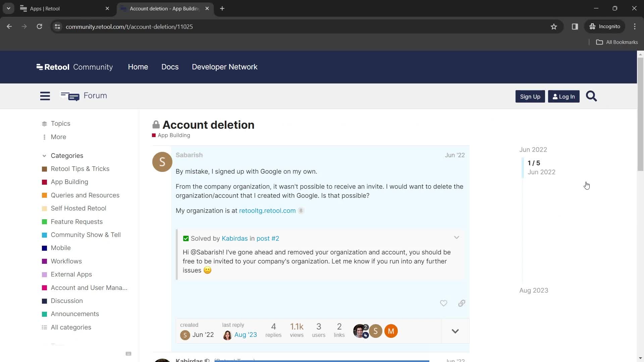Screen dimensions: 644x362
Task: Open Kabirdas profile link in solved box
Action: pos(234,238)
